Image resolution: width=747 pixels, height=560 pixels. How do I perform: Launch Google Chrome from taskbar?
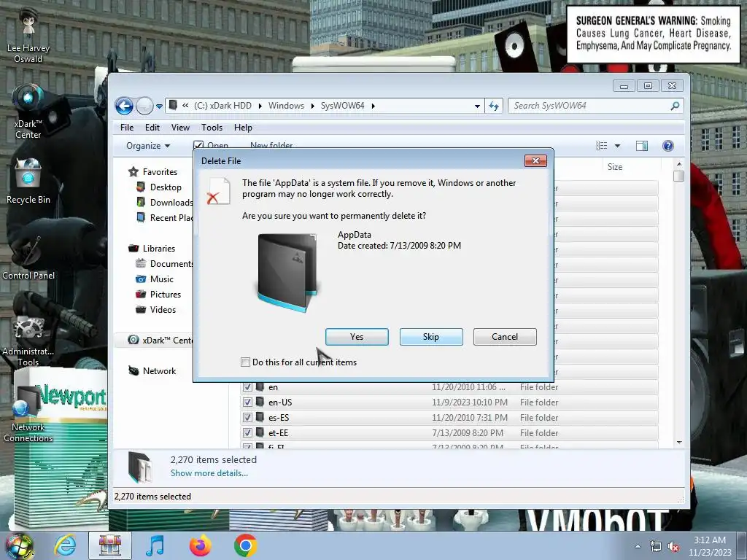pyautogui.click(x=245, y=545)
